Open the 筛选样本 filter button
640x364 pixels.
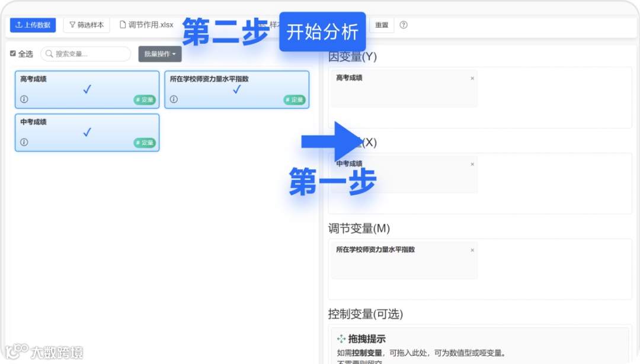click(x=87, y=25)
